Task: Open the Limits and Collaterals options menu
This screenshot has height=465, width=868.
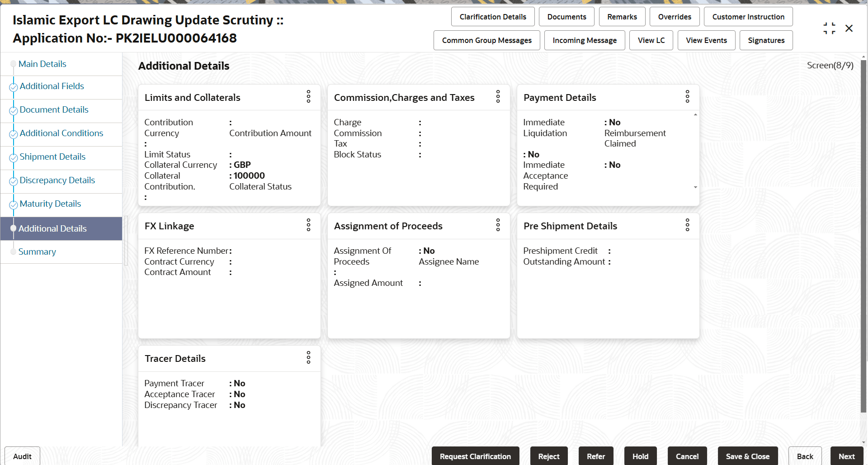Action: [x=308, y=97]
